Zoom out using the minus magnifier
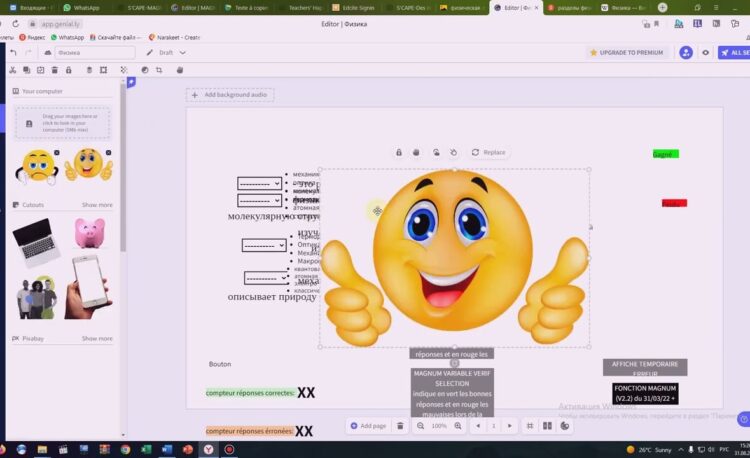The height and width of the screenshot is (458, 750). point(420,425)
